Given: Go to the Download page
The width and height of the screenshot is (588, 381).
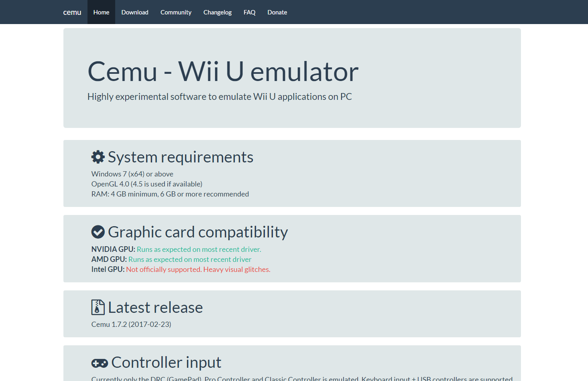Looking at the screenshot, I should pyautogui.click(x=135, y=12).
